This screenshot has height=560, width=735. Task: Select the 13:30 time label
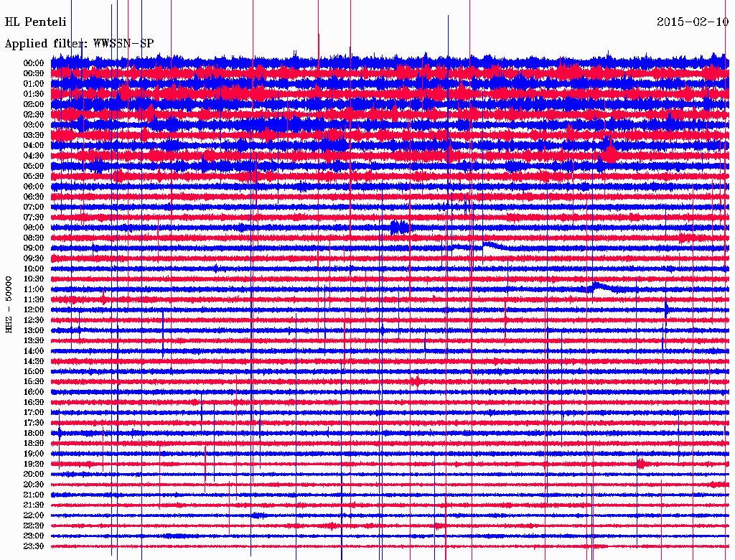(x=34, y=340)
